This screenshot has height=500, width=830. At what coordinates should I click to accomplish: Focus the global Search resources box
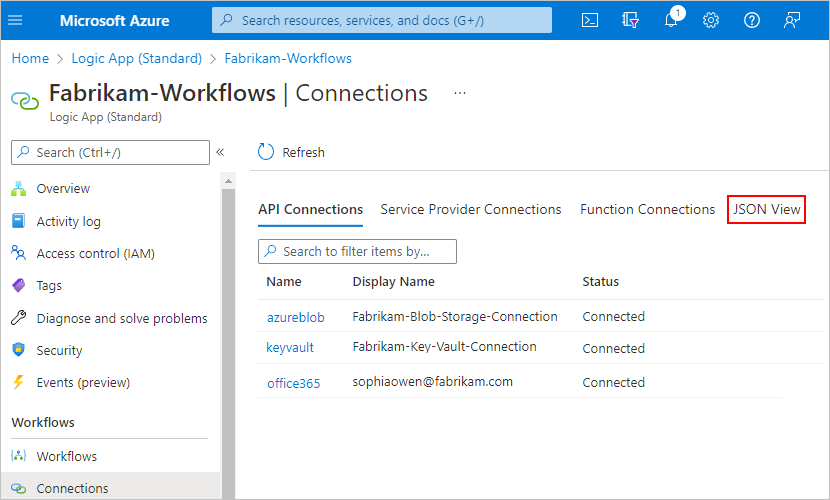tap(382, 20)
